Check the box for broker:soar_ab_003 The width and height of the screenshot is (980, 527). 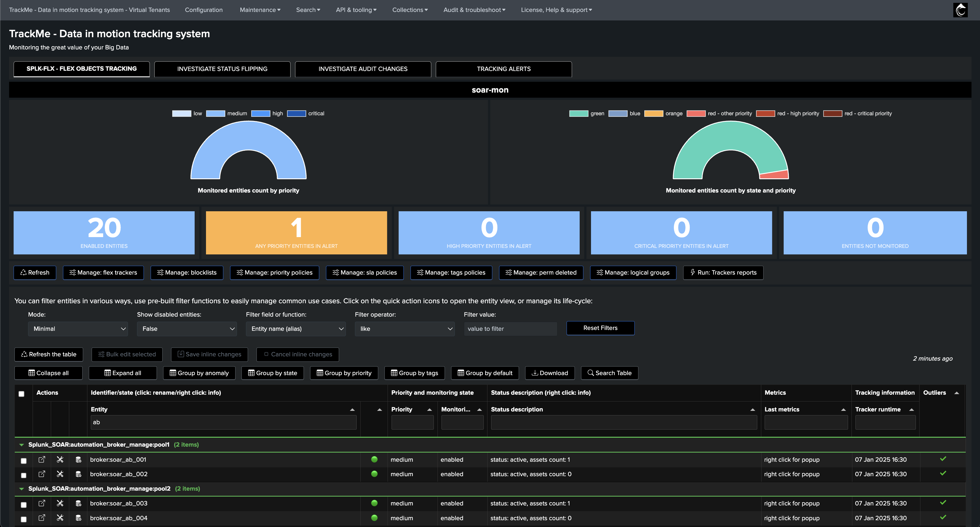[24, 505]
